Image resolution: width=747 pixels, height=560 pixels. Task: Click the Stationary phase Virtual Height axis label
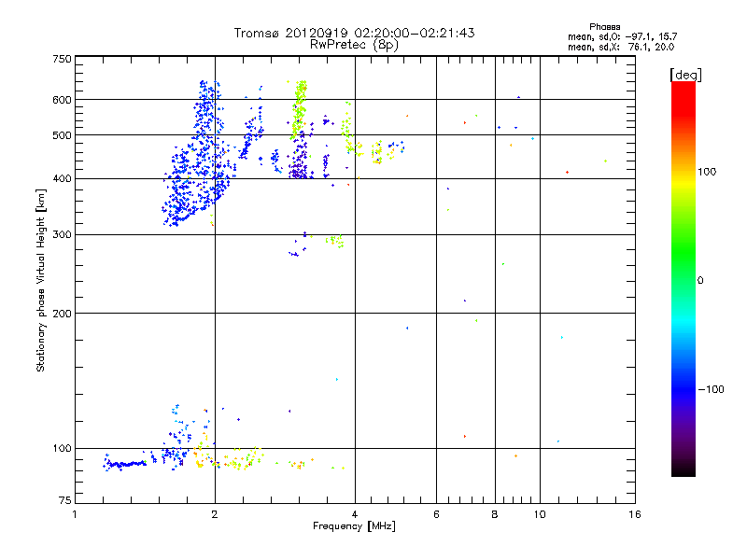pos(41,281)
